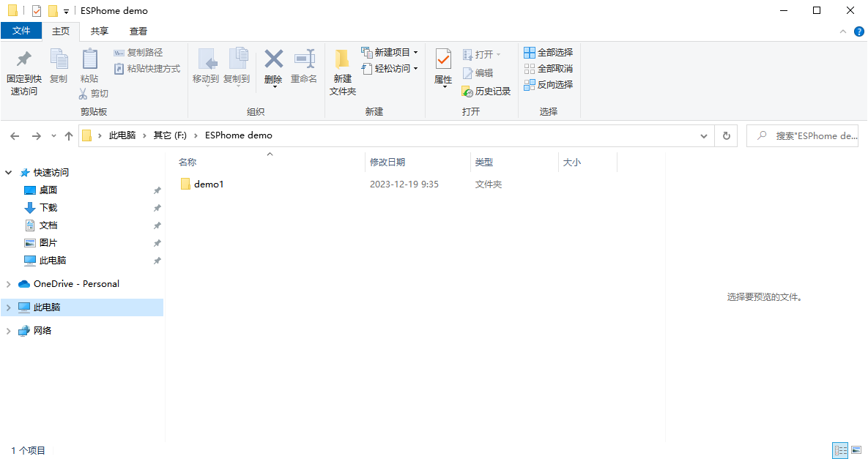Open Documents (文档) in Quick access
Screen dimensions: 868x459
pyautogui.click(x=48, y=225)
